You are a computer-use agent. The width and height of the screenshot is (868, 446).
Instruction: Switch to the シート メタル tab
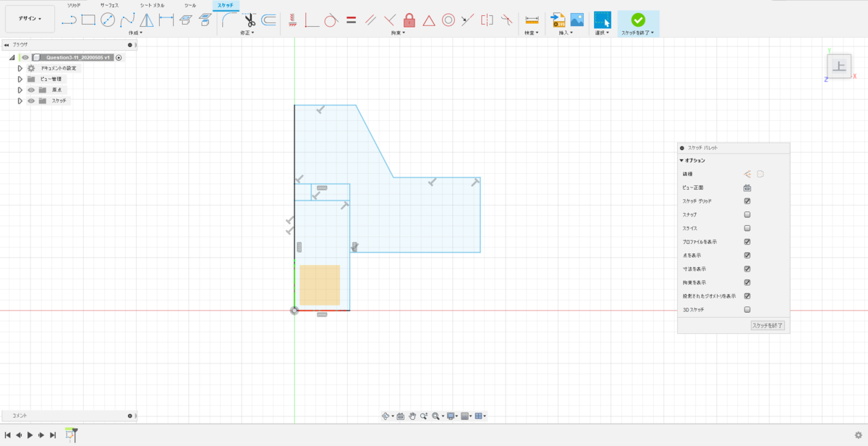pyautogui.click(x=152, y=5)
